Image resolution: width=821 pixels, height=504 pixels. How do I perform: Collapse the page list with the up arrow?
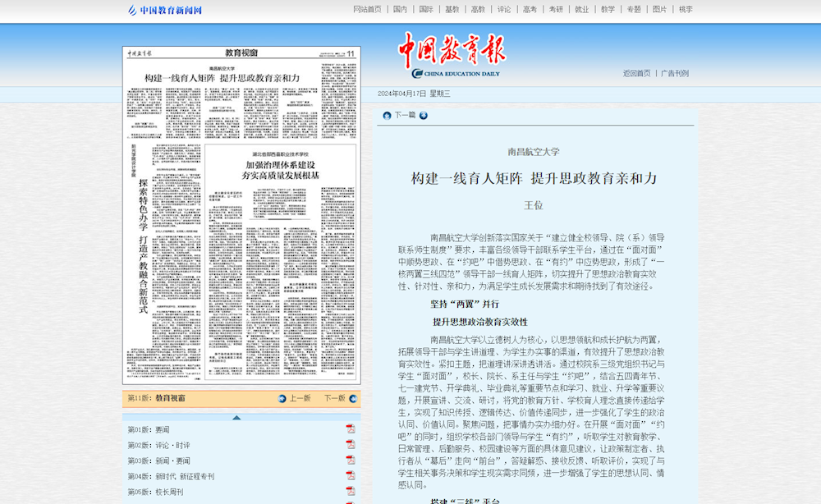tap(236, 418)
